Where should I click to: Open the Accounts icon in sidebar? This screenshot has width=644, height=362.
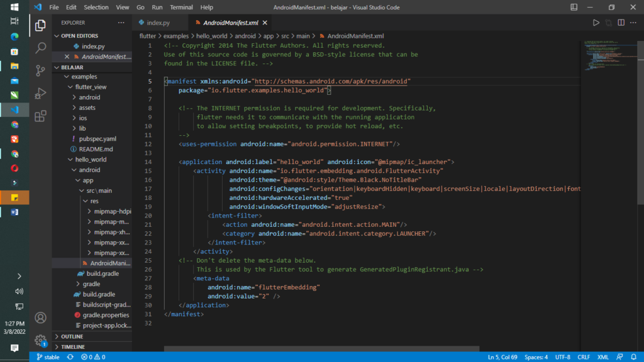pos(40,318)
